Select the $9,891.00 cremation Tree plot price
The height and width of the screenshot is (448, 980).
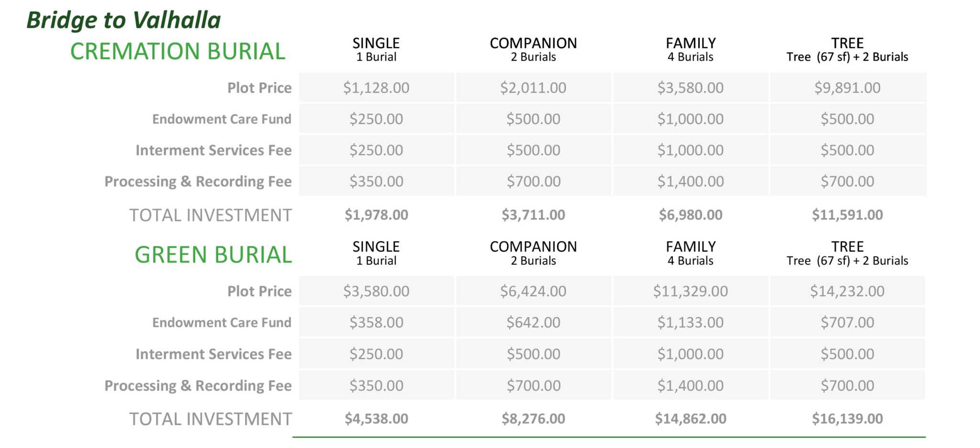click(x=847, y=87)
